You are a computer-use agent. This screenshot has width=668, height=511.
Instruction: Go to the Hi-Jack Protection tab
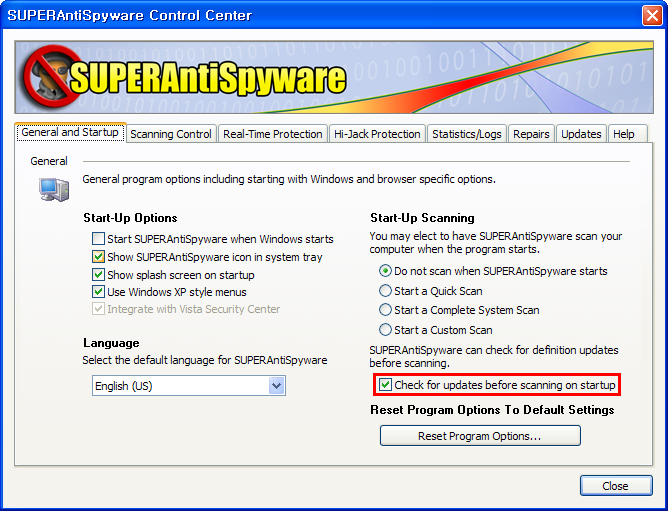377,134
